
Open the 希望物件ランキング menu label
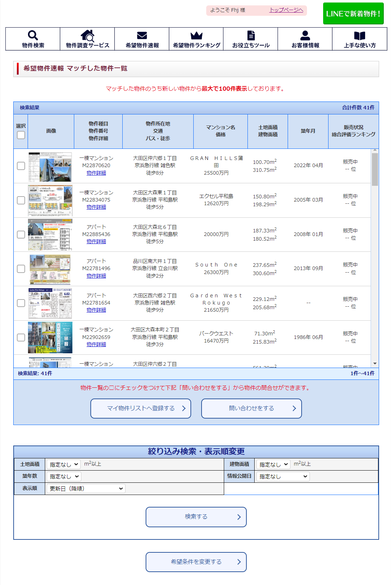(197, 45)
